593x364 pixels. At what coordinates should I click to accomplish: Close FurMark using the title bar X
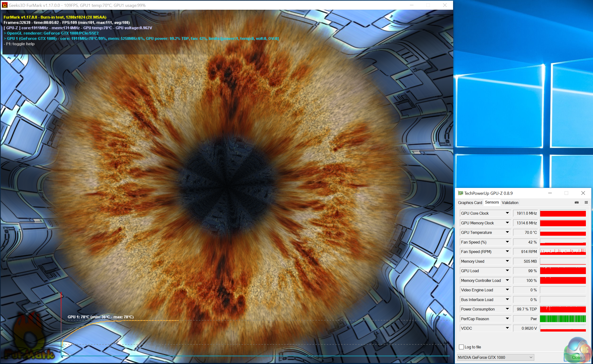coord(445,5)
